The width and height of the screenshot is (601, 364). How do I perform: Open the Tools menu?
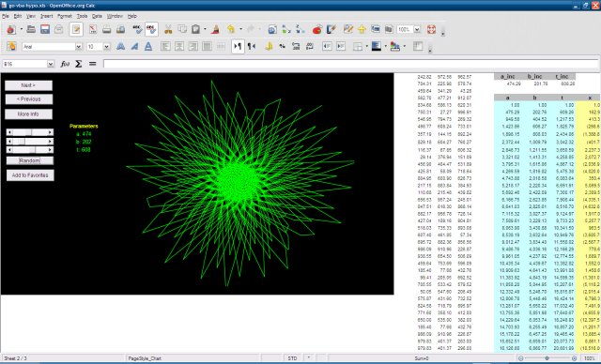82,16
